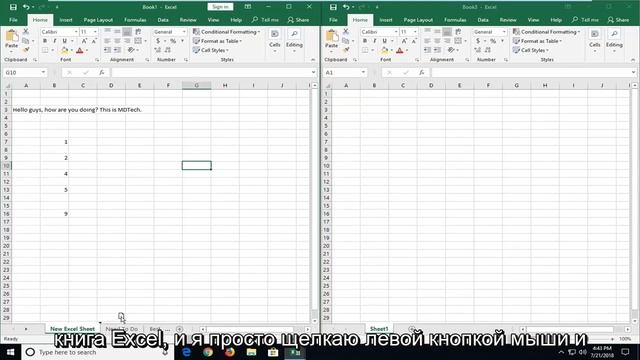Toggle Comma Style in Book3 ribbon
Viewport: 640px width, 360px height.
[503, 41]
